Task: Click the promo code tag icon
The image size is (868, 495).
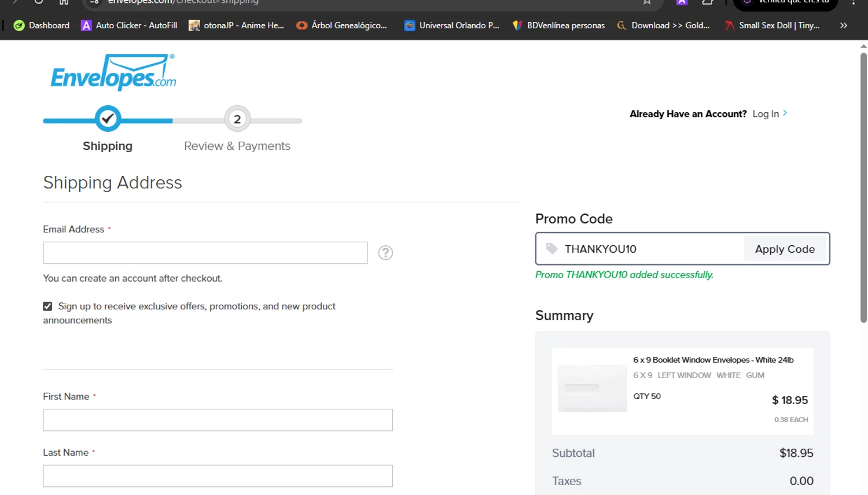Action: pyautogui.click(x=551, y=249)
